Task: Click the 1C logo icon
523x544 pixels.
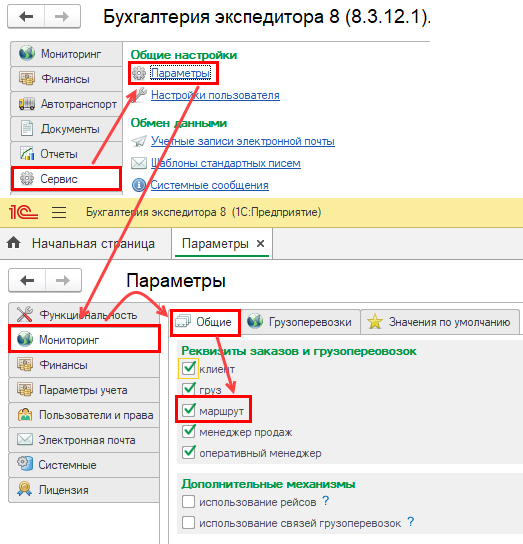Action: 23,212
